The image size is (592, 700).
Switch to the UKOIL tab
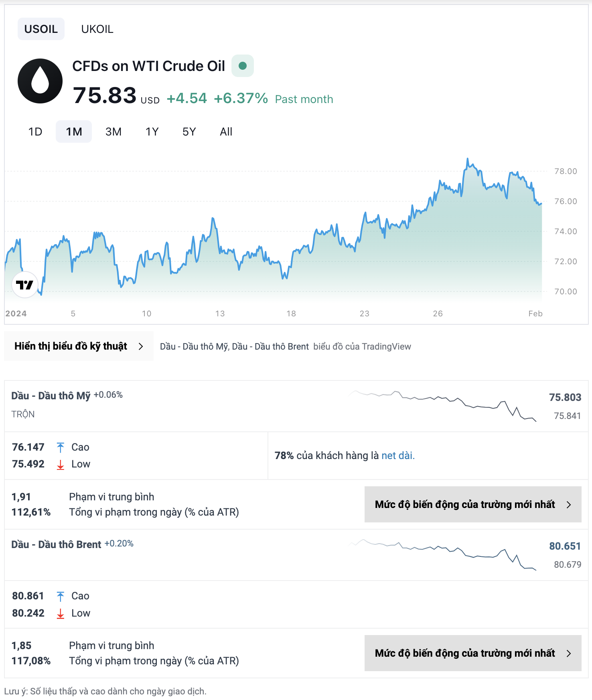point(97,29)
